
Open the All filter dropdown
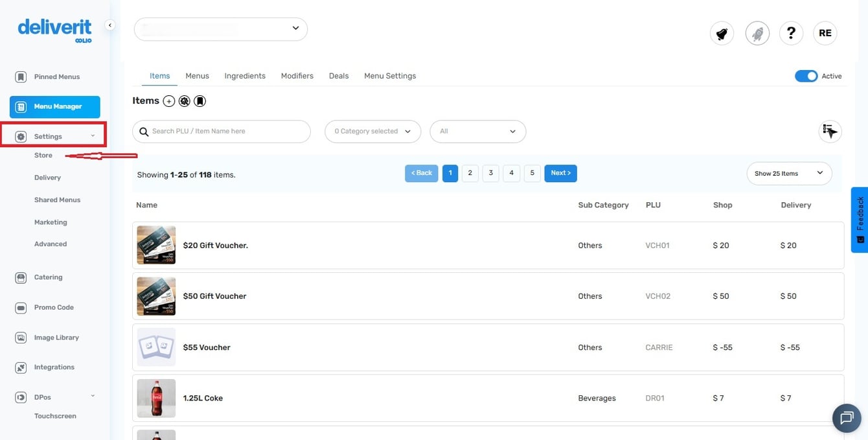478,132
